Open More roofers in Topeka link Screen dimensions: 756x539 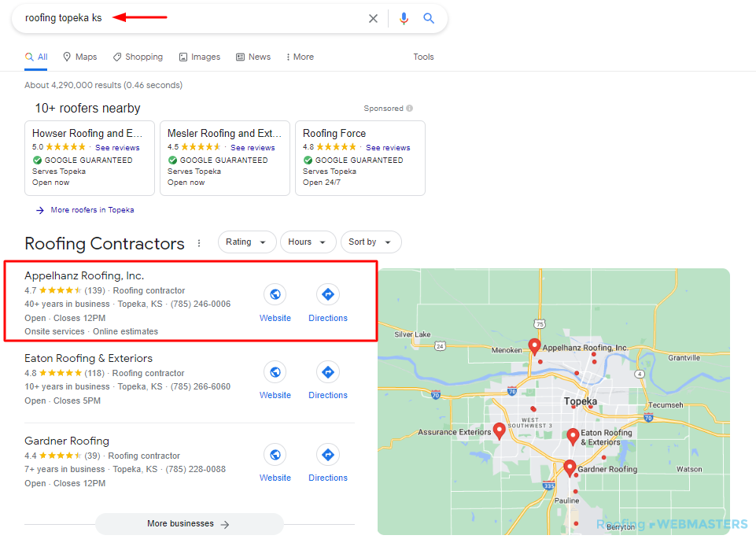pos(92,210)
